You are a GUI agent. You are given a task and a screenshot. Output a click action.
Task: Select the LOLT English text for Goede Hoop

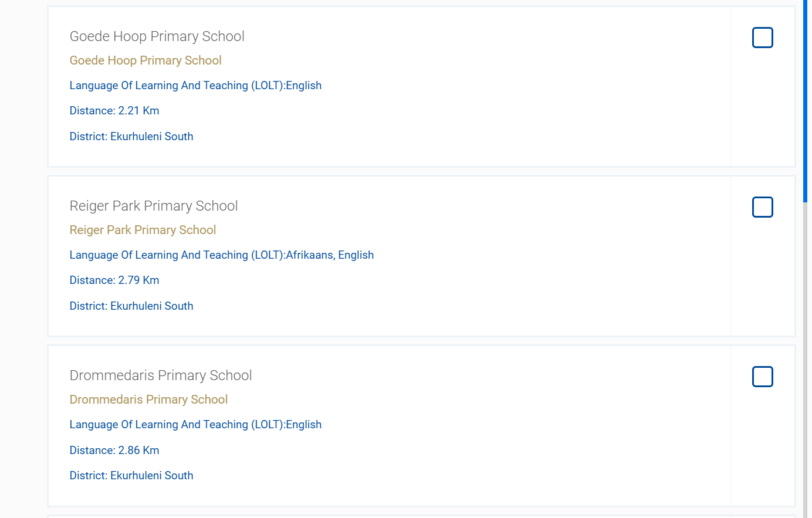coord(195,86)
